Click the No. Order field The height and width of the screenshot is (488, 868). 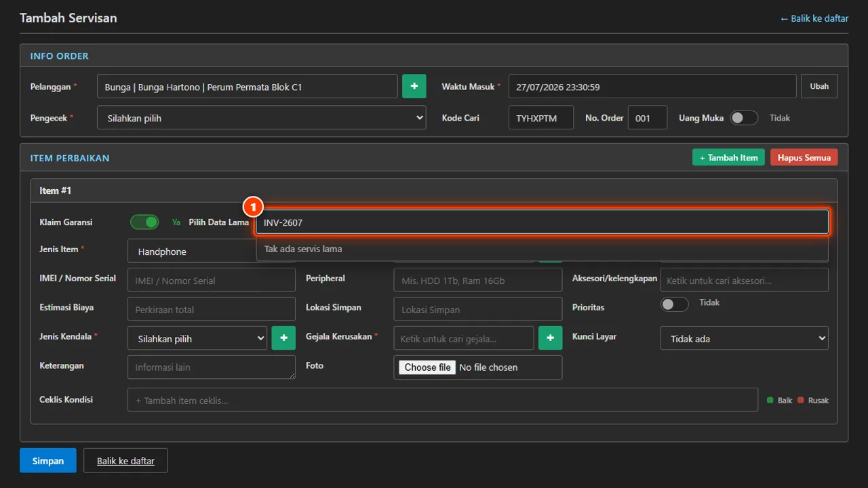click(648, 118)
